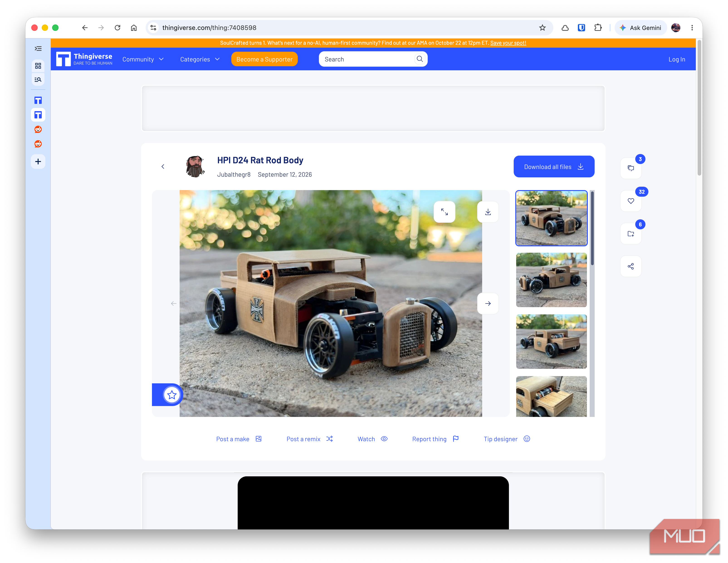Screen dimensions: 728x563
Task: Add to collection folder icon
Action: coord(631,234)
